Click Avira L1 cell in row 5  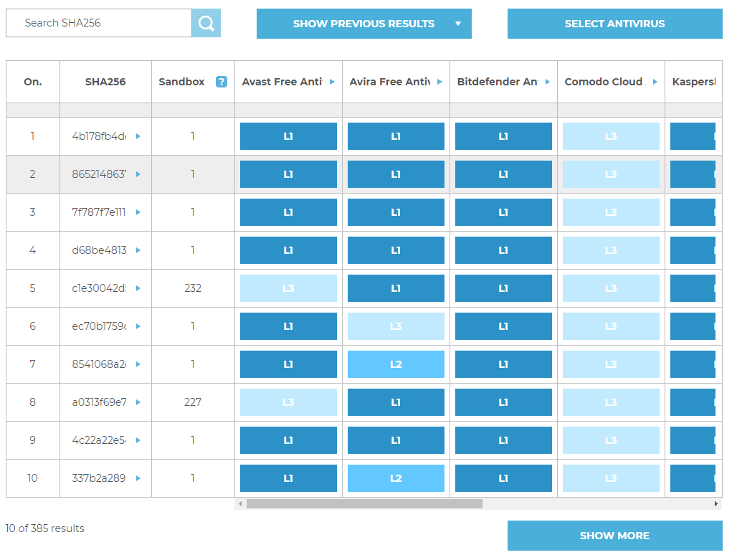(x=396, y=288)
